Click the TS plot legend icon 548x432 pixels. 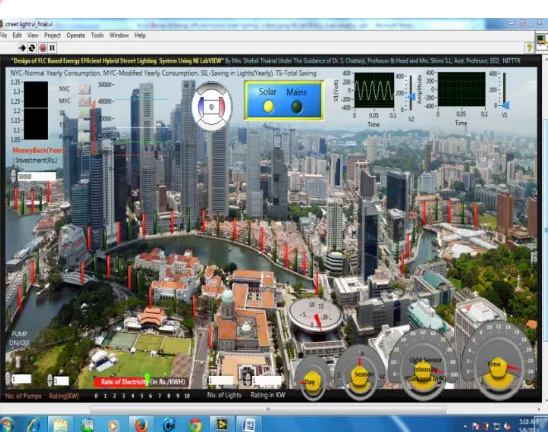pos(84,125)
